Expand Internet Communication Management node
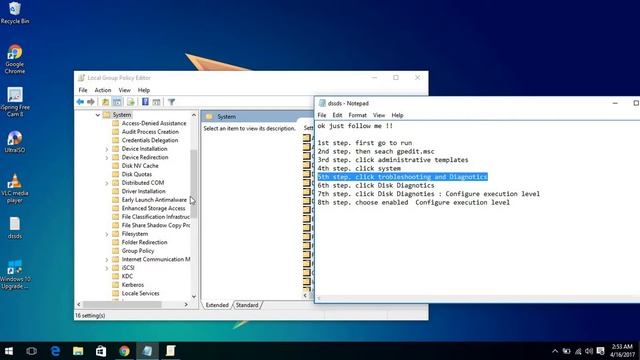The height and width of the screenshot is (360, 640). (x=107, y=260)
